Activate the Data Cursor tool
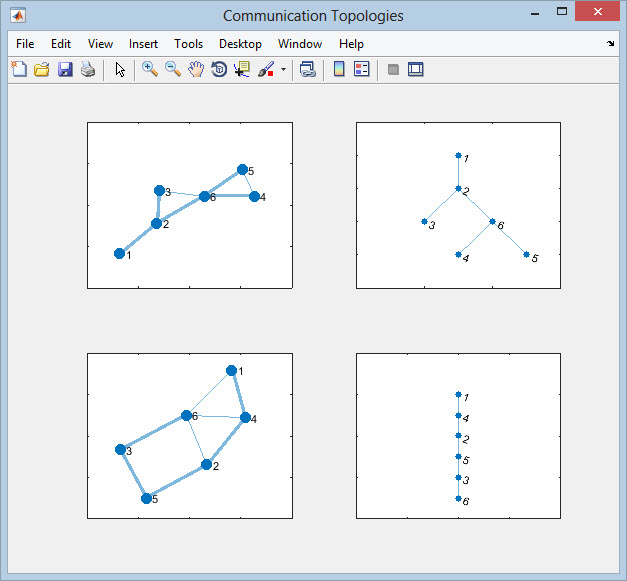 (242, 69)
